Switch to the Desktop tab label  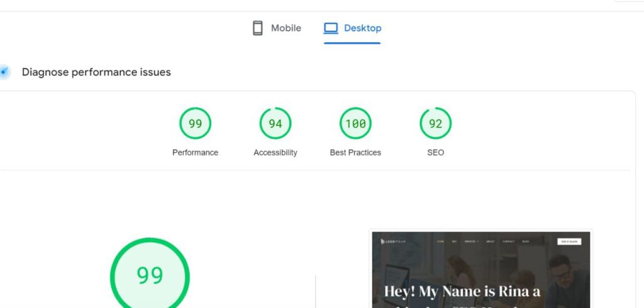coord(362,28)
